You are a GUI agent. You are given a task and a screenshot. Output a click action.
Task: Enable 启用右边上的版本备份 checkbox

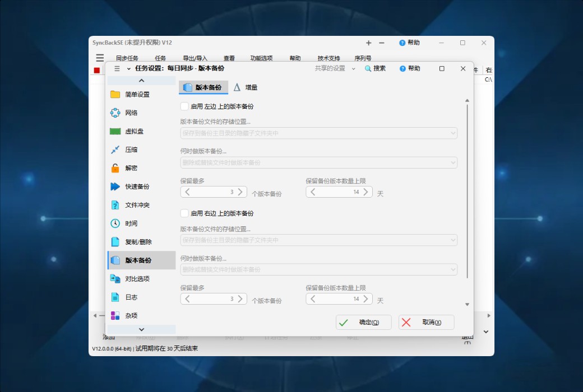184,213
